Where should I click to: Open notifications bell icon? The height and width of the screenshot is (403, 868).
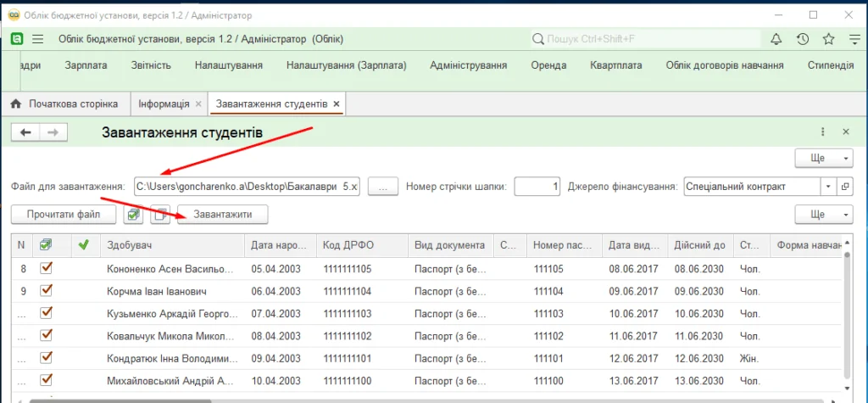(x=776, y=39)
